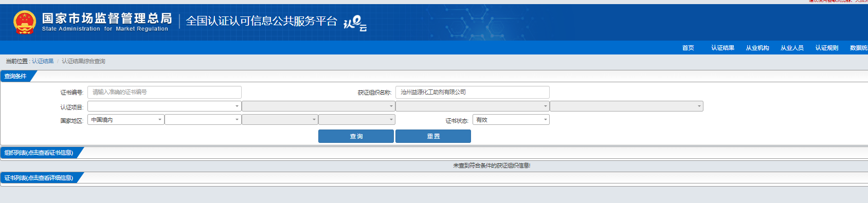868x203 pixels.
Task: Open the 国家地区 中国境内 dropdown
Action: coord(126,120)
